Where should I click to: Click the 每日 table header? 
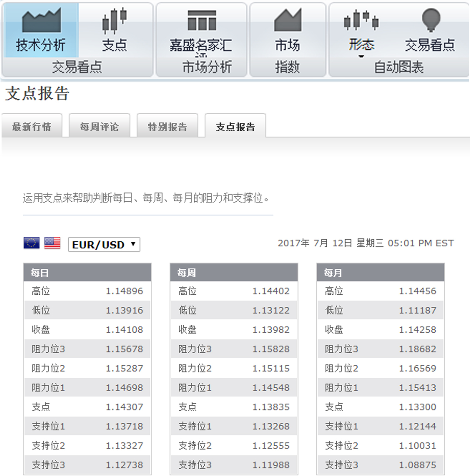pos(87,272)
